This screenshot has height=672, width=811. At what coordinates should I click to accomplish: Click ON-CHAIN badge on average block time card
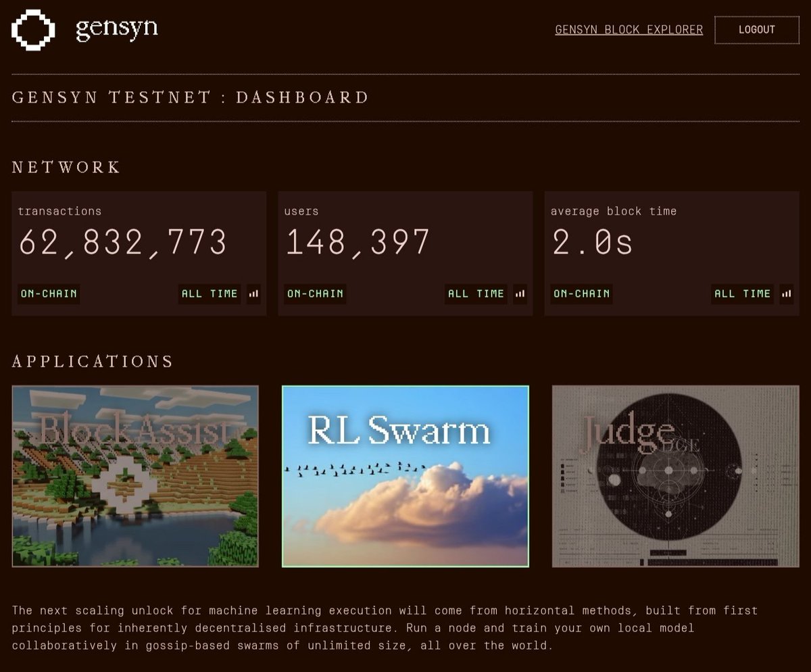coord(581,293)
